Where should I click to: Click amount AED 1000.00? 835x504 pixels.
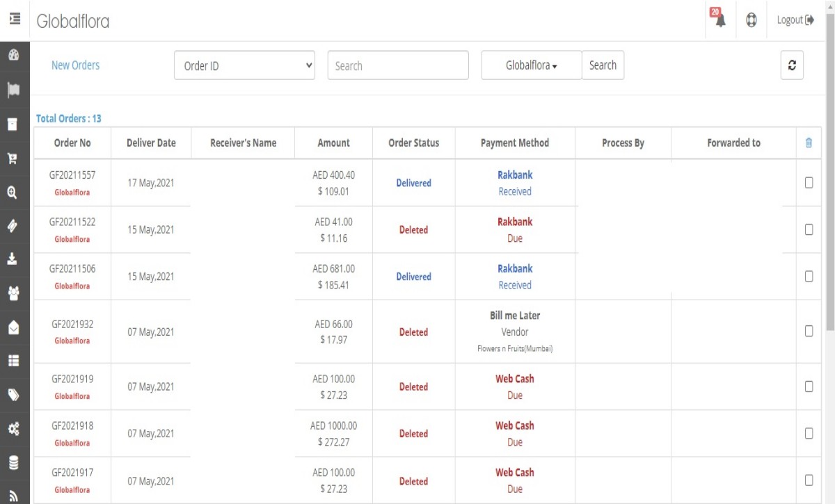coord(333,425)
